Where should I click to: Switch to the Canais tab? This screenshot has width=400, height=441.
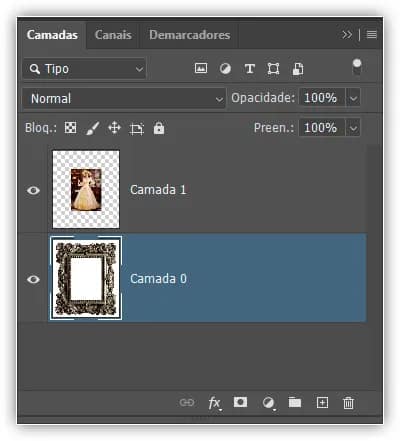[x=113, y=35]
